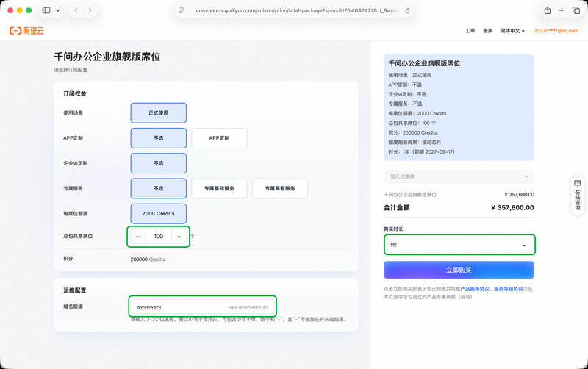This screenshot has width=588, height=369.
Task: Go forward with the browser forward arrow
Action: click(x=90, y=10)
